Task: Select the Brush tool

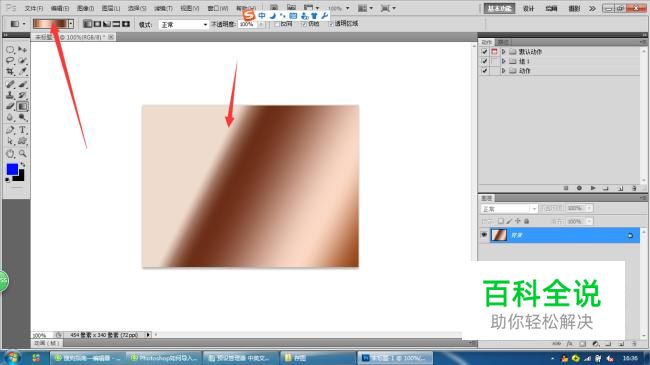Action: pos(22,85)
